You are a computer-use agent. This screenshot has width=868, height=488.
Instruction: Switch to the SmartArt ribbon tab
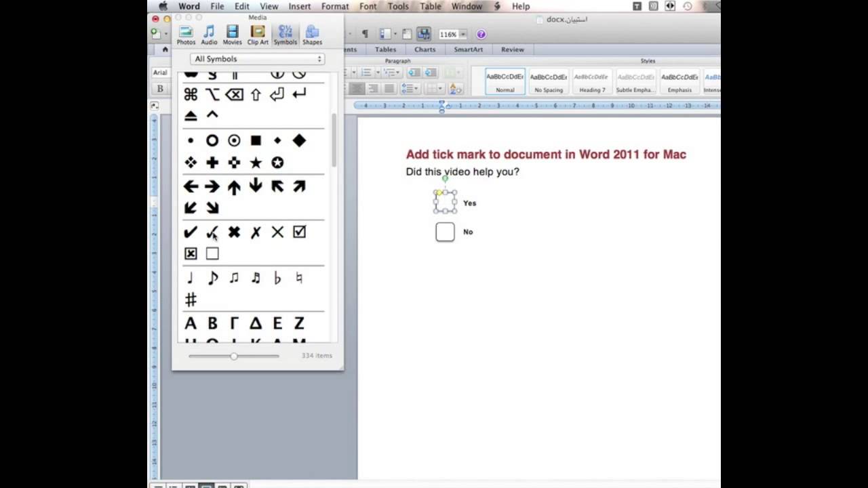pos(469,49)
